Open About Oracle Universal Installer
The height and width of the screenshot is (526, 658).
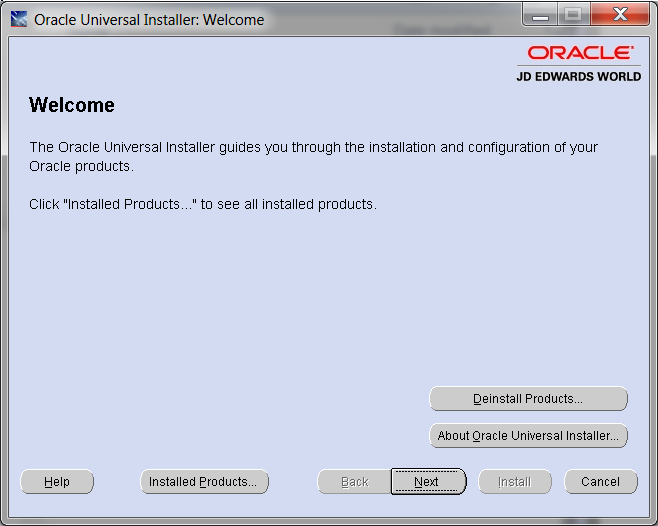(528, 435)
